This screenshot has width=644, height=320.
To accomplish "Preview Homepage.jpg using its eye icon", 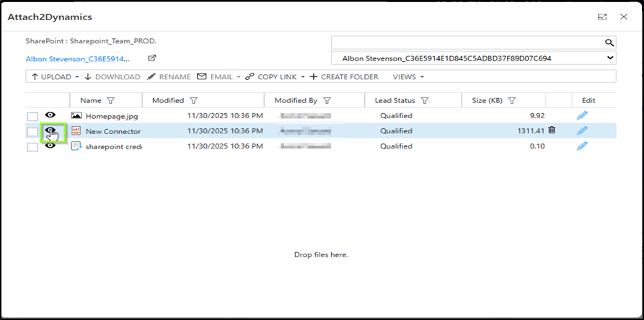I will (x=51, y=115).
